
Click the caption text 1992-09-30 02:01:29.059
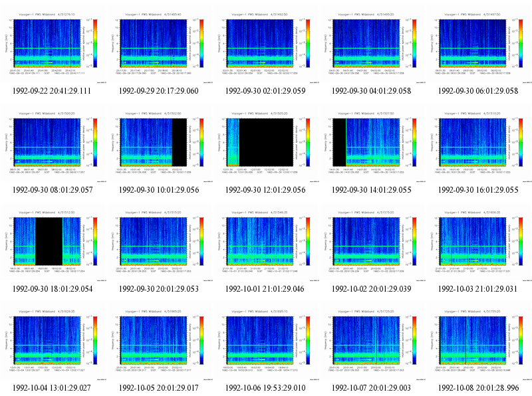click(x=265, y=91)
